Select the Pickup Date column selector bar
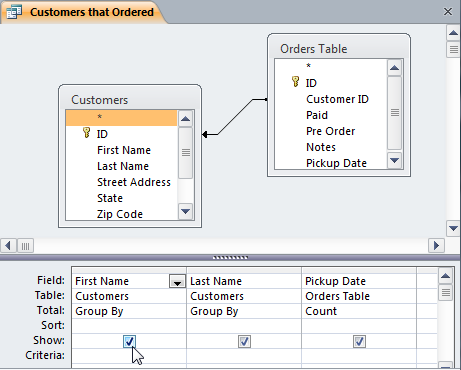The width and height of the screenshot is (461, 370). (359, 270)
